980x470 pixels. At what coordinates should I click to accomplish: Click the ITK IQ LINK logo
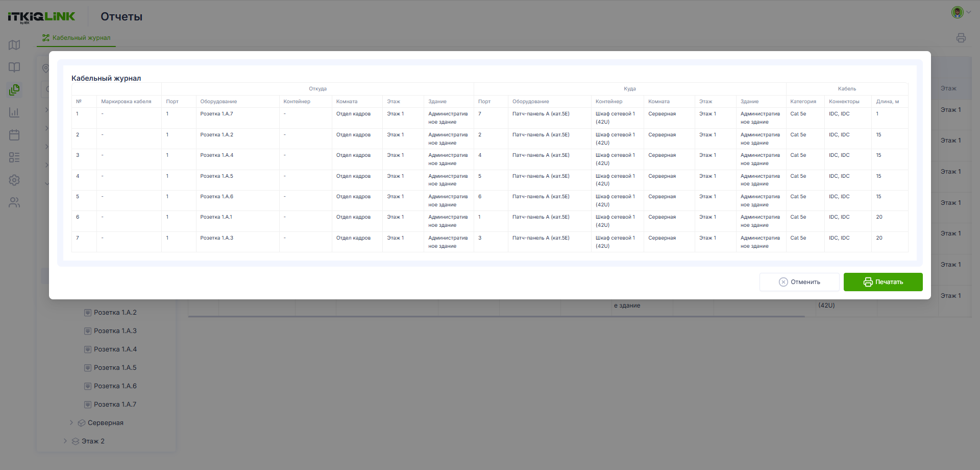41,17
